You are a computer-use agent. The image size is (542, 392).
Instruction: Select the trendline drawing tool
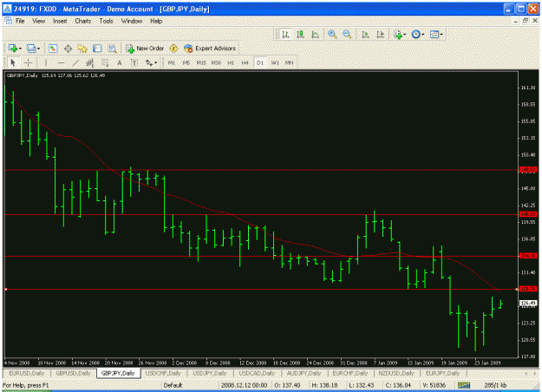[75, 63]
